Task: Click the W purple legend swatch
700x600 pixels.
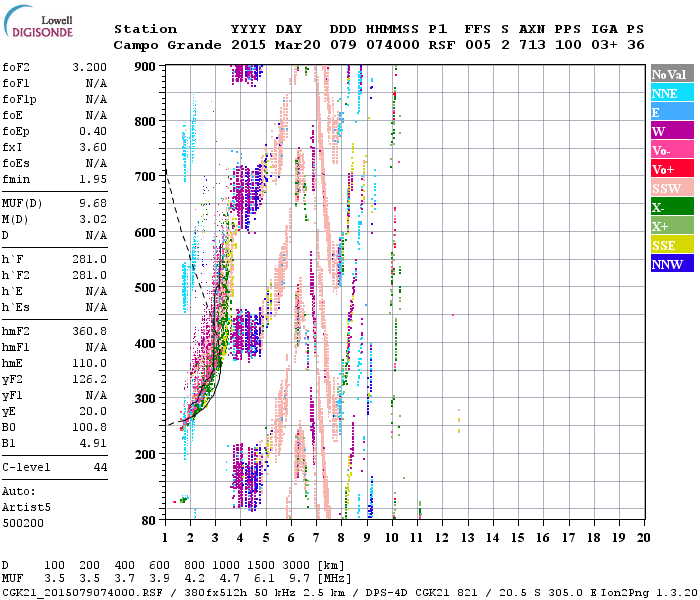Action: (x=672, y=131)
